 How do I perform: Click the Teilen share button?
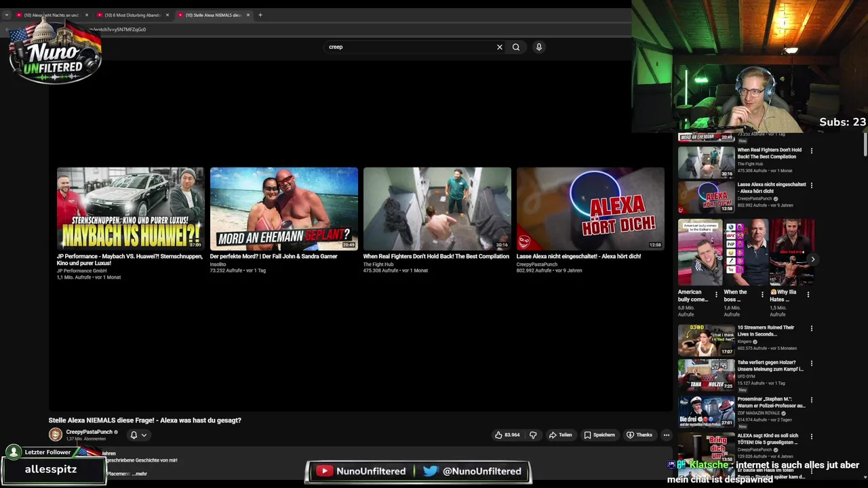tap(561, 435)
